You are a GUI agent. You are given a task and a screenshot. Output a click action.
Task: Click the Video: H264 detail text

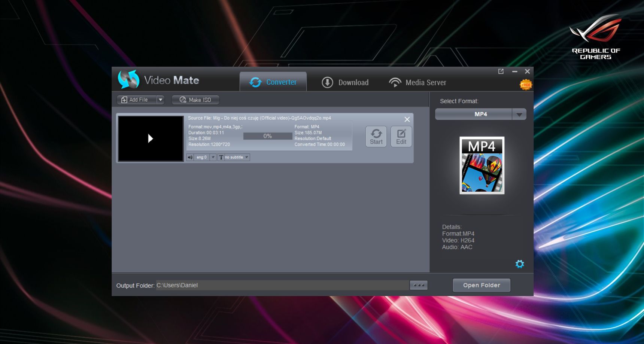tap(458, 240)
